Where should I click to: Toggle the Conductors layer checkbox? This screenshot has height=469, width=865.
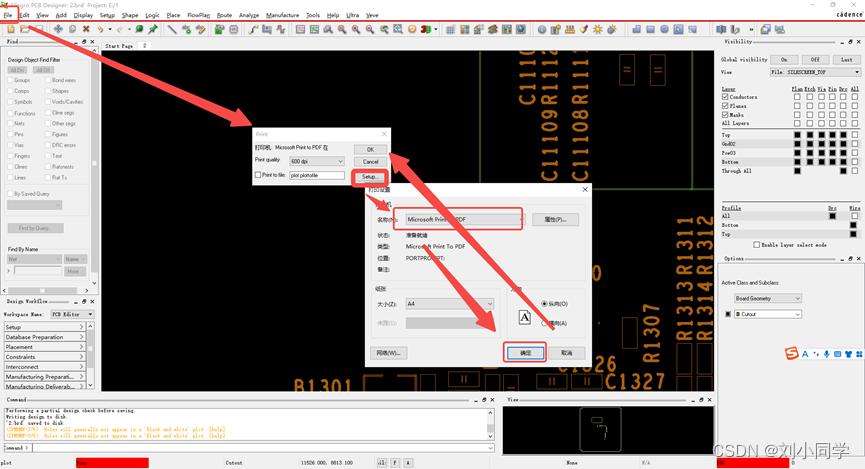(725, 97)
